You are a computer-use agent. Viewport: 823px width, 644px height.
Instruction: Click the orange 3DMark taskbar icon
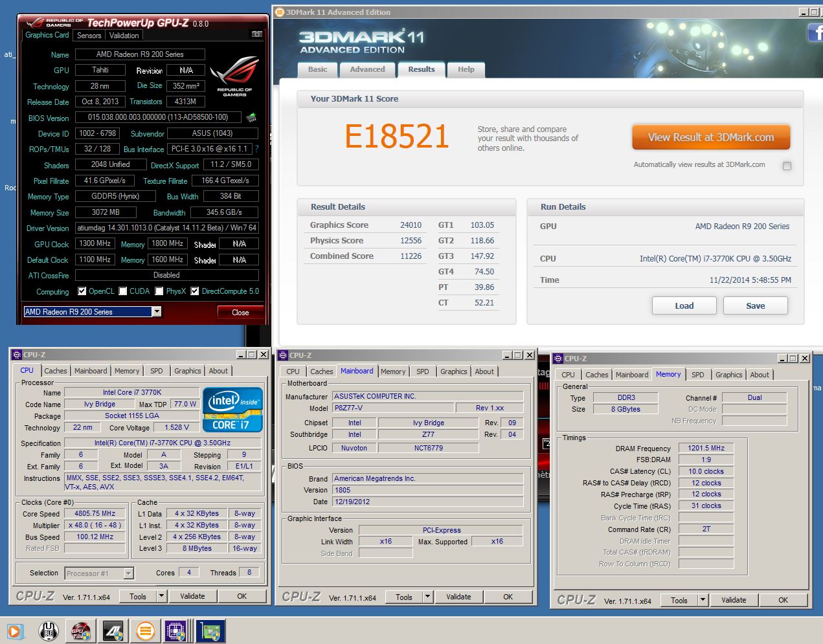click(x=146, y=630)
